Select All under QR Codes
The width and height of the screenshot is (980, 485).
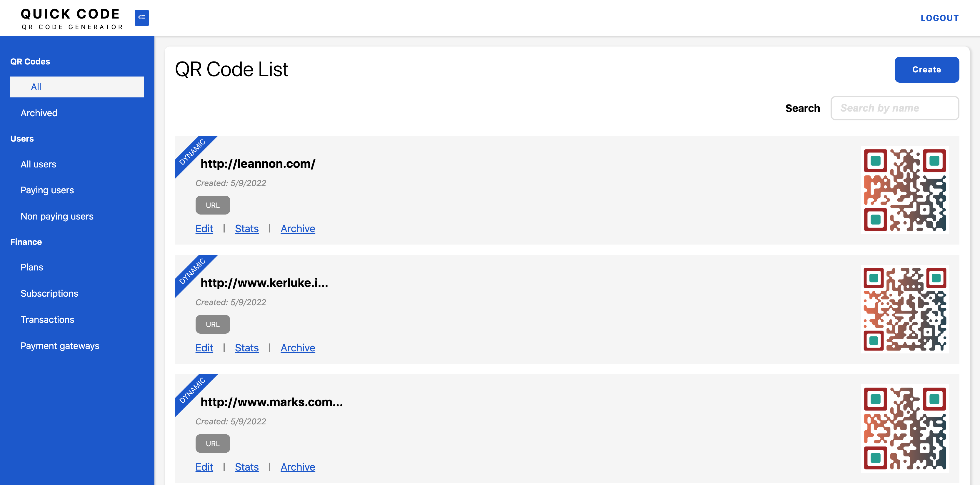click(77, 87)
